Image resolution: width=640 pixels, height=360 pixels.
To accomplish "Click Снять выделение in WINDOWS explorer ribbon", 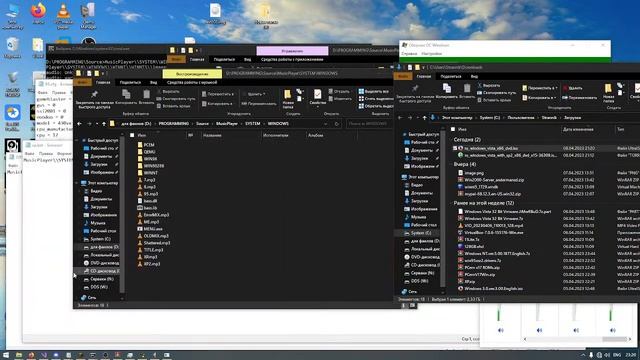I will point(376,99).
